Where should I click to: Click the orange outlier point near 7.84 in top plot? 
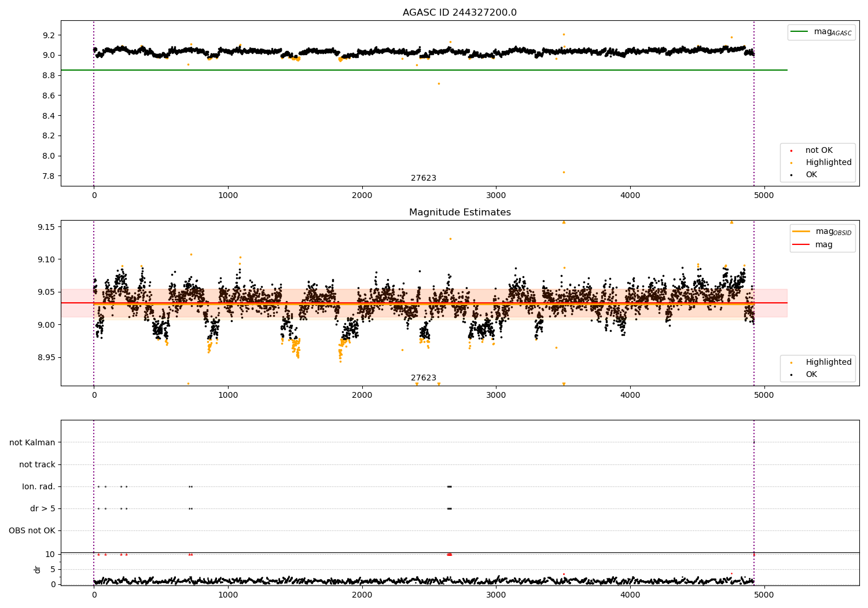point(564,172)
